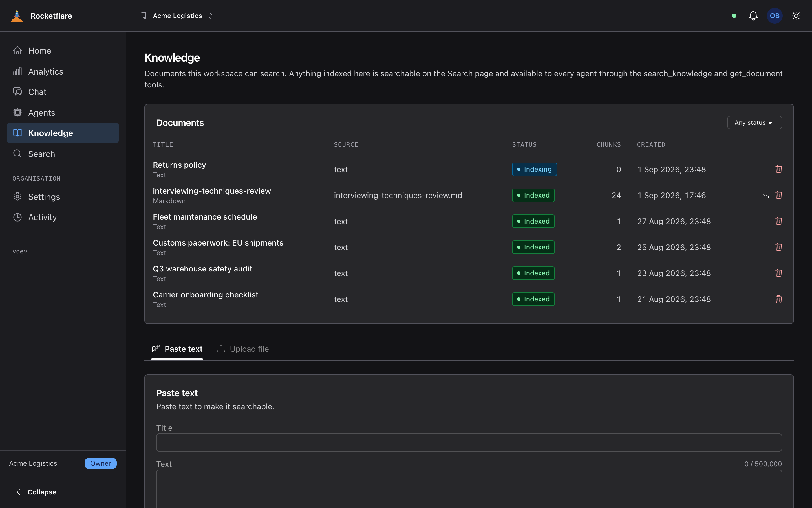
Task: Click the vdev version label
Action: (x=20, y=251)
